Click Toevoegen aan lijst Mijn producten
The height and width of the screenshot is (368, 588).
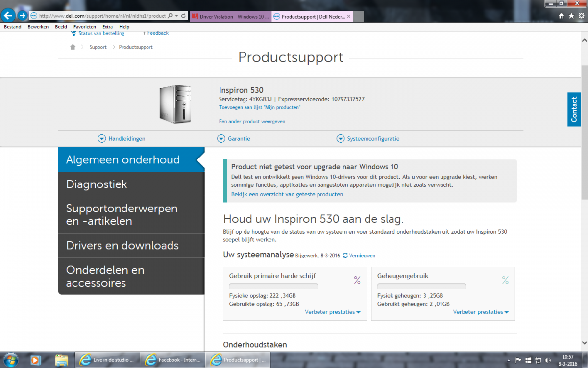click(x=260, y=107)
